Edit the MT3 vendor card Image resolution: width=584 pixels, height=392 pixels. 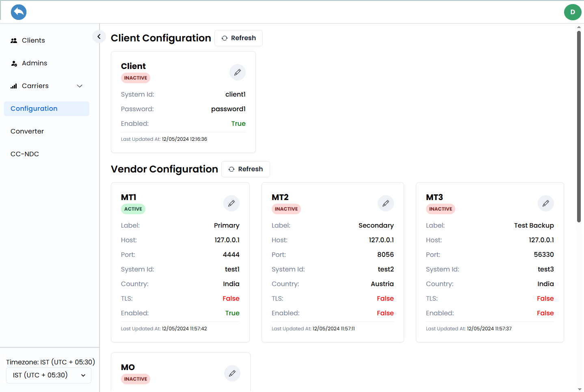tap(546, 203)
